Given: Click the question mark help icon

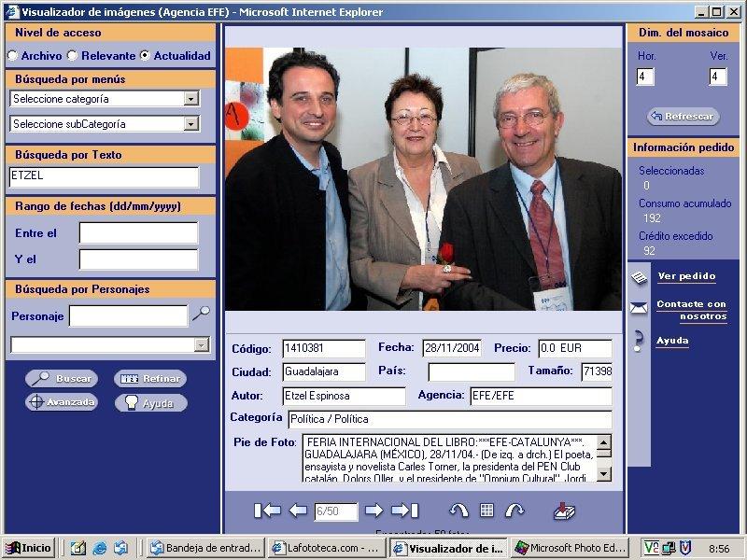Looking at the screenshot, I should coord(639,342).
